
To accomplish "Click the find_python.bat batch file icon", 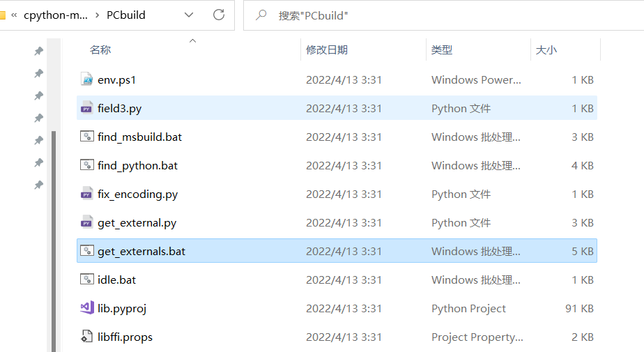I will (x=87, y=165).
